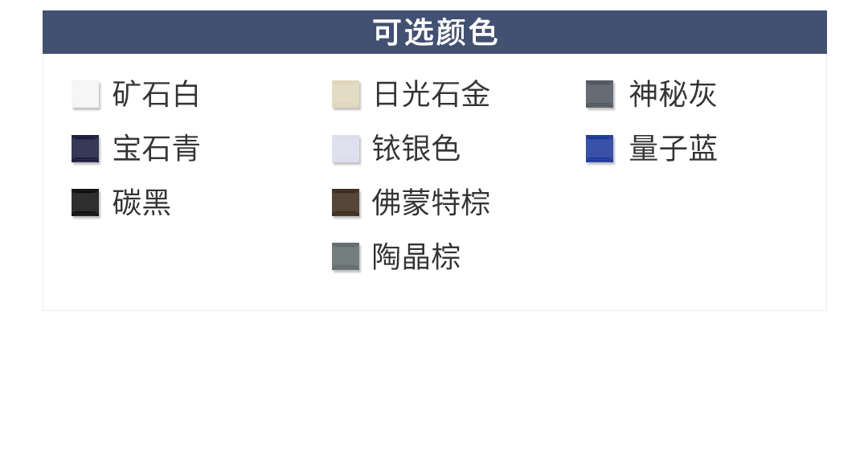Click the 日光石金 gold color swatch
The width and height of the screenshot is (868, 450).
click(346, 94)
